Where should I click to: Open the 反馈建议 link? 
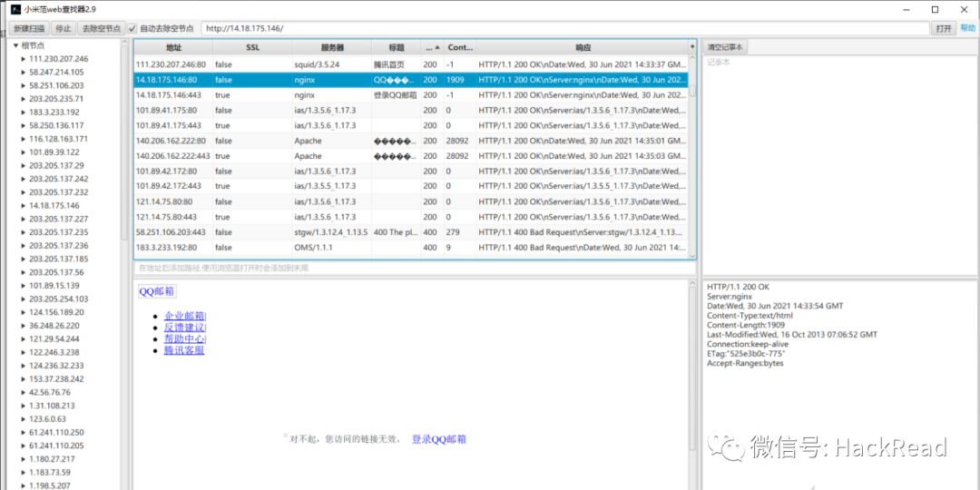pyautogui.click(x=183, y=328)
